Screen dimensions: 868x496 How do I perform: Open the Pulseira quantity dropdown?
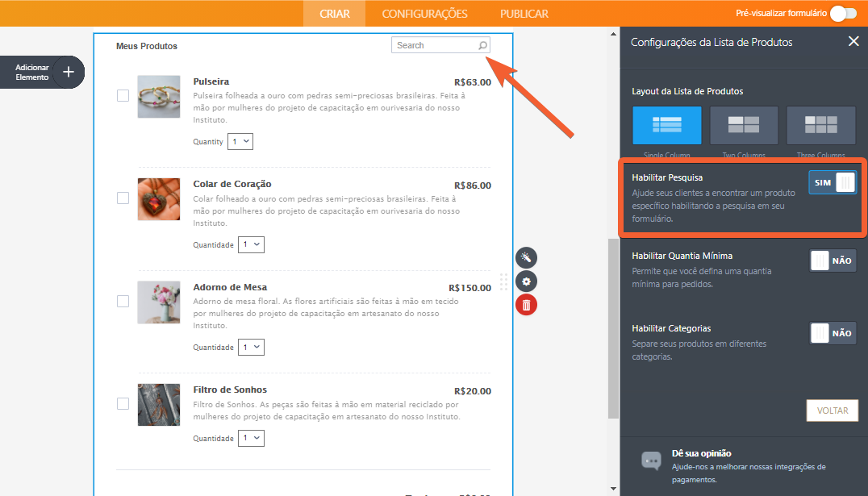(240, 142)
